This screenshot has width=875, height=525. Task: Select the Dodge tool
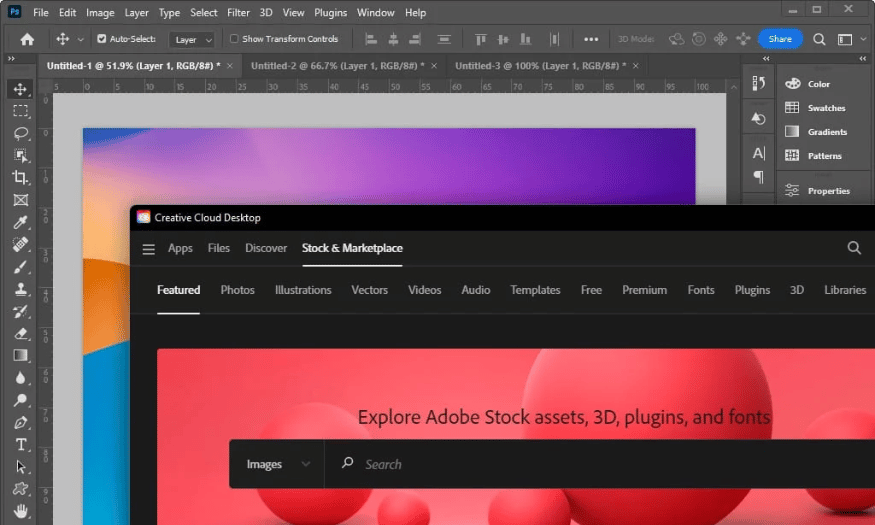tap(21, 400)
